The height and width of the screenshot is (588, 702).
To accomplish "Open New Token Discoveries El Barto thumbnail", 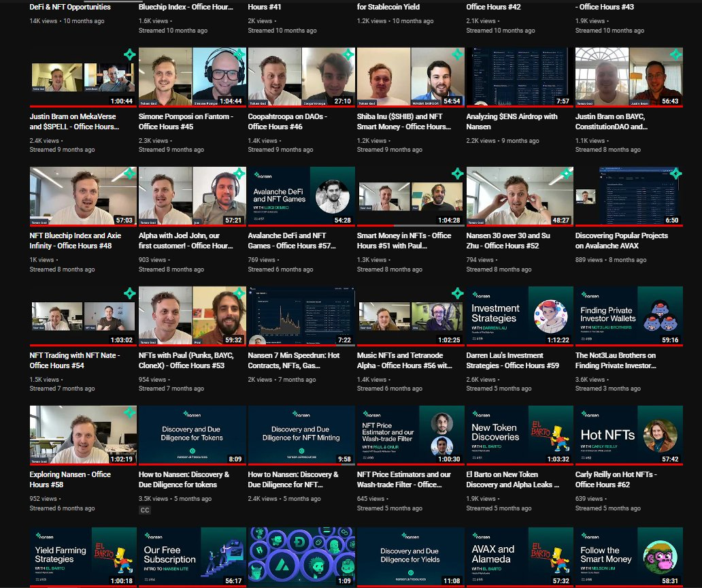I will (x=520, y=435).
